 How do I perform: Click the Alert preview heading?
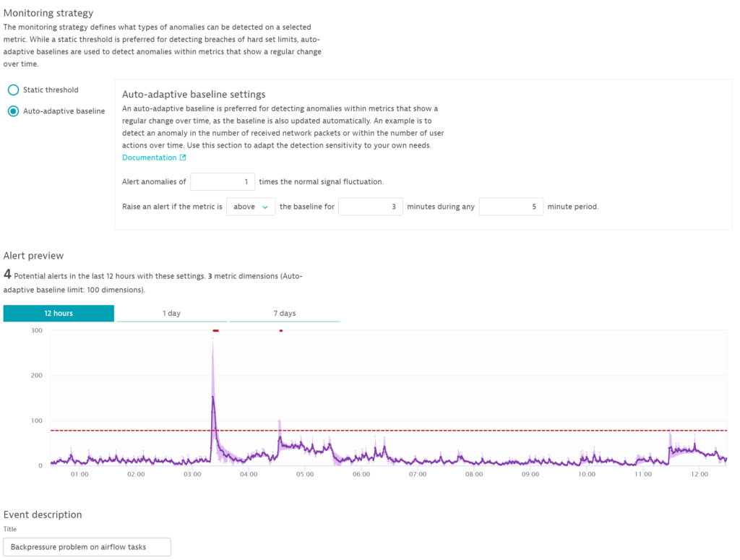pyautogui.click(x=33, y=256)
